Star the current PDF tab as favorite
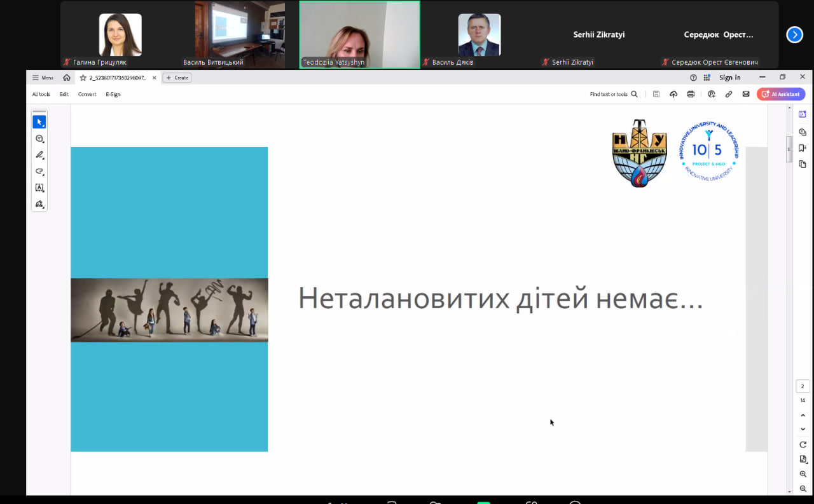This screenshot has height=504, width=814. (83, 78)
